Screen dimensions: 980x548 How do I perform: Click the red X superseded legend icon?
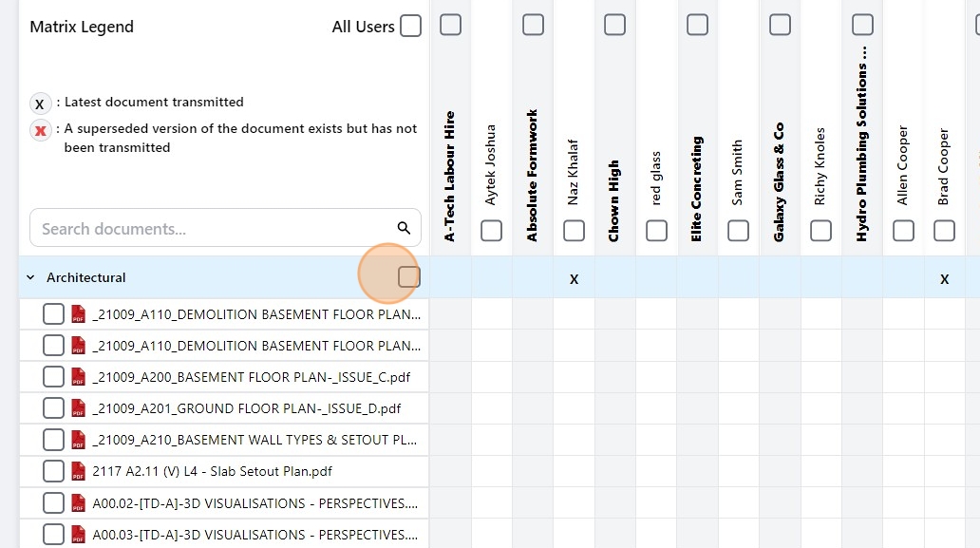[x=40, y=131]
